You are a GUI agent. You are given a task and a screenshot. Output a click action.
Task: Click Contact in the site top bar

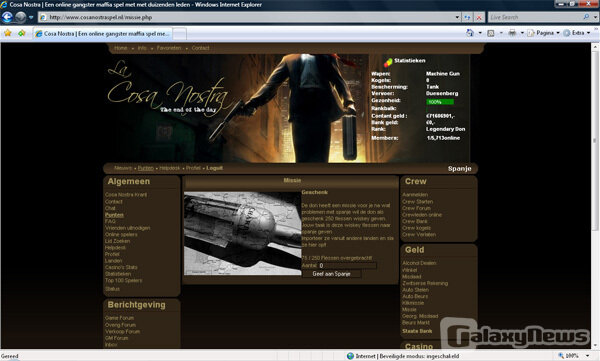(200, 48)
